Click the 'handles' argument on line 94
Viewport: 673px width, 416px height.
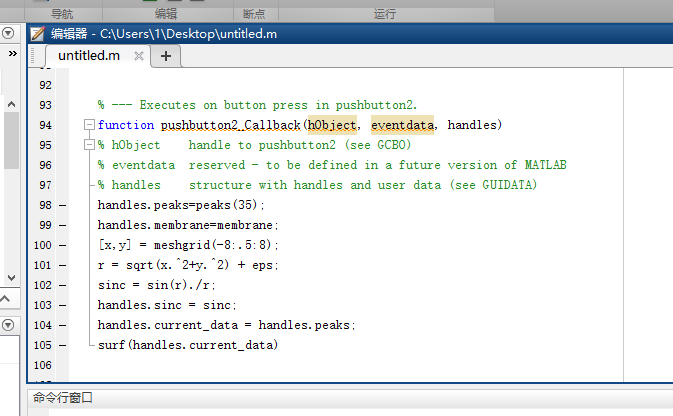point(472,125)
